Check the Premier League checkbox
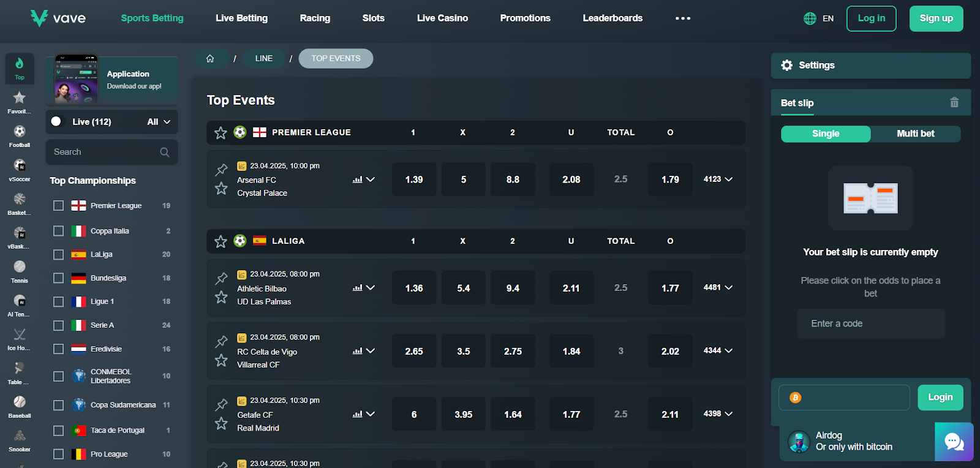980x468 pixels. point(58,206)
